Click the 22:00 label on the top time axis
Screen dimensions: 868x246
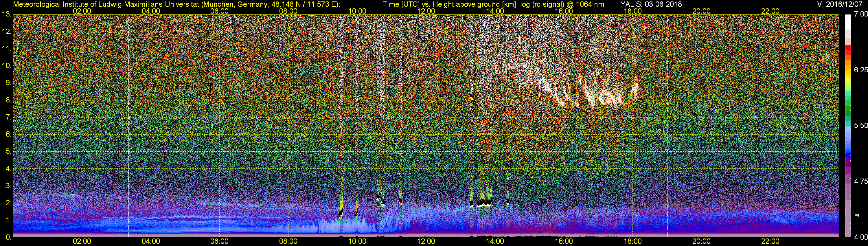coord(770,11)
